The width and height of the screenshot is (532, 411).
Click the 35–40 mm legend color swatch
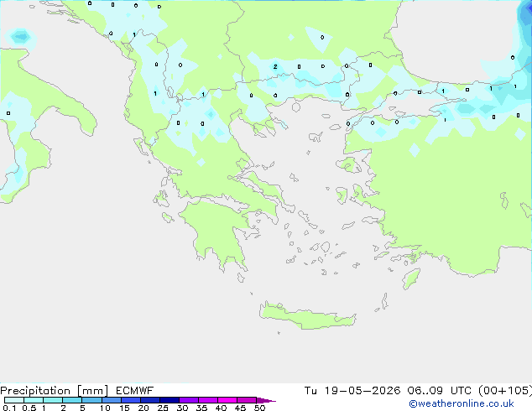coord(208,400)
